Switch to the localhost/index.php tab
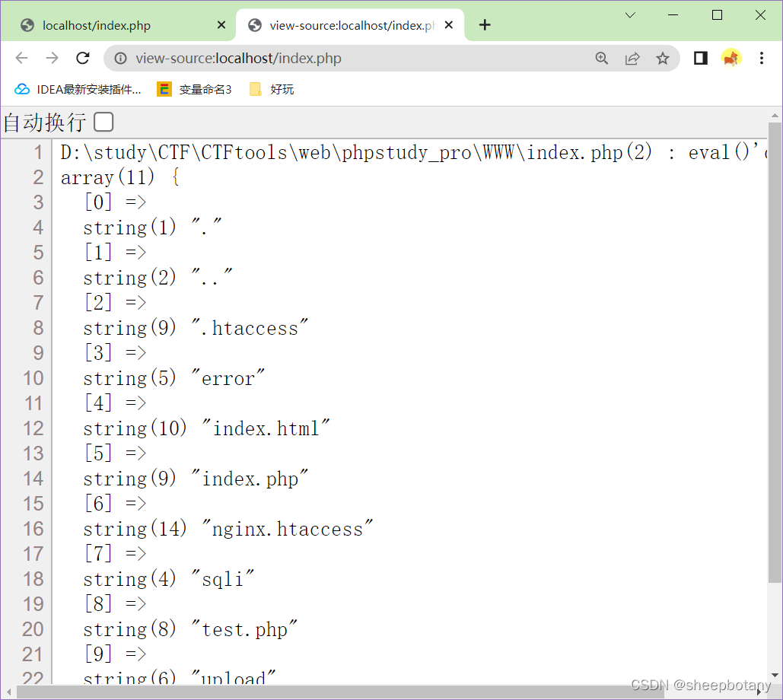 [x=119, y=25]
